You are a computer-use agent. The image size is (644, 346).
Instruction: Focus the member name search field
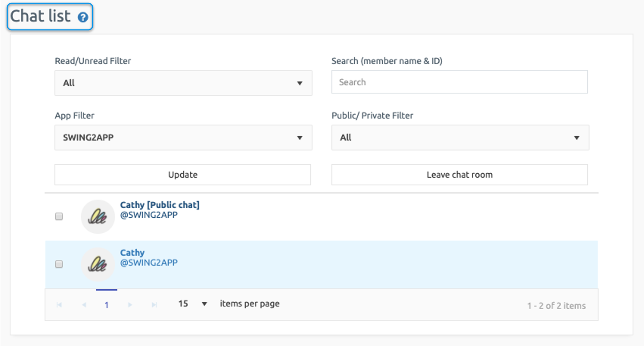pyautogui.click(x=459, y=82)
